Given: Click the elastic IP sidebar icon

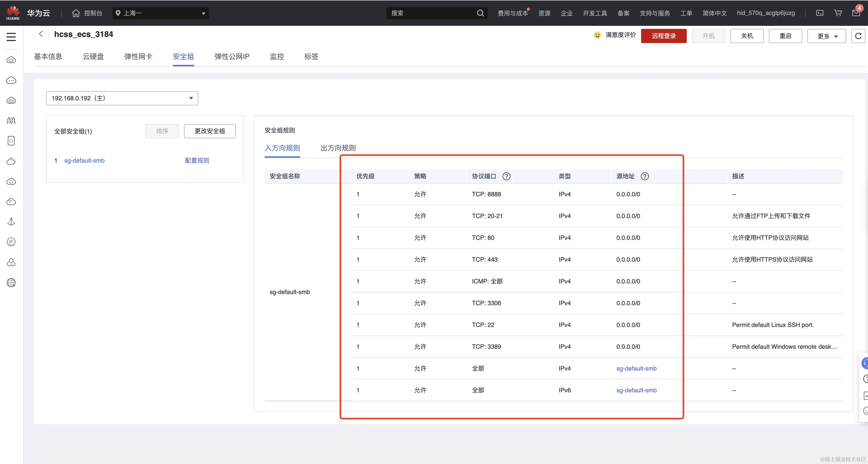Looking at the screenshot, I should pos(11,242).
